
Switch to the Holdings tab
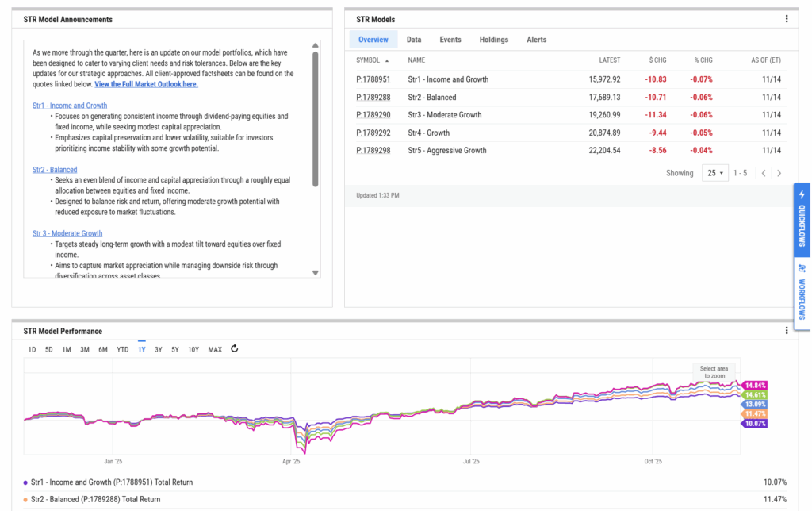(493, 39)
